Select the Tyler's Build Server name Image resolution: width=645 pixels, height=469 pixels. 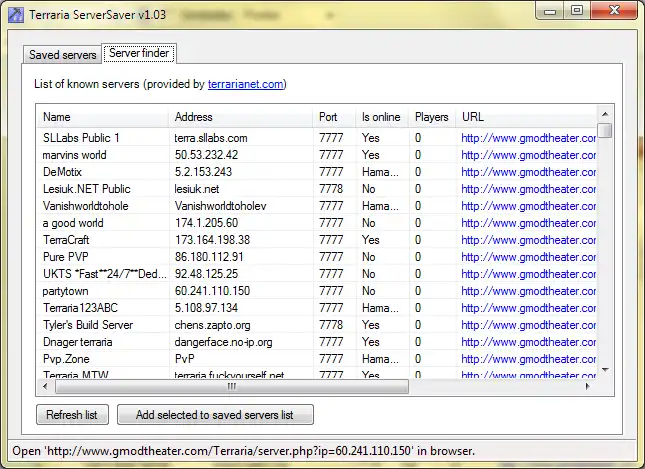coord(88,325)
